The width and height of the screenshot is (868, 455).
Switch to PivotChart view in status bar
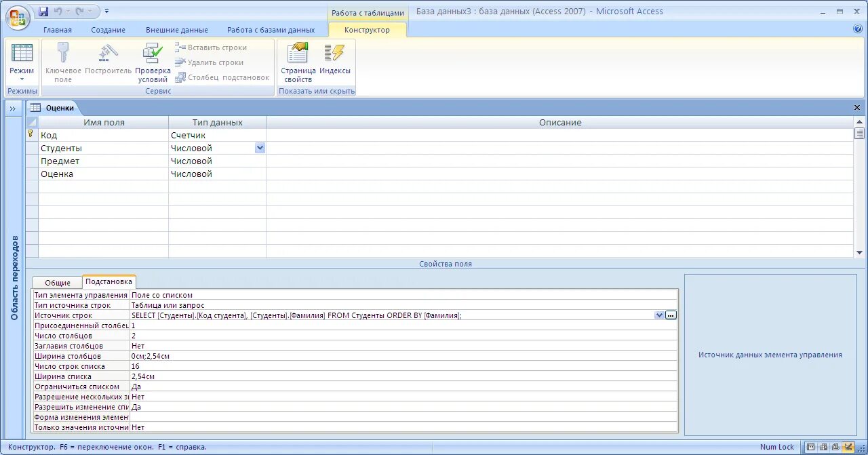pos(835,447)
